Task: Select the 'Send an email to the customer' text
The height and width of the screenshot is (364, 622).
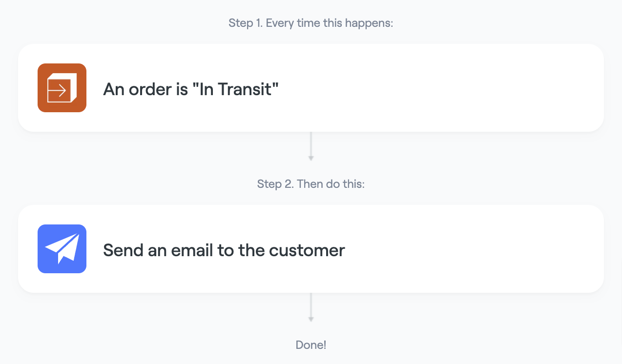Action: 224,250
